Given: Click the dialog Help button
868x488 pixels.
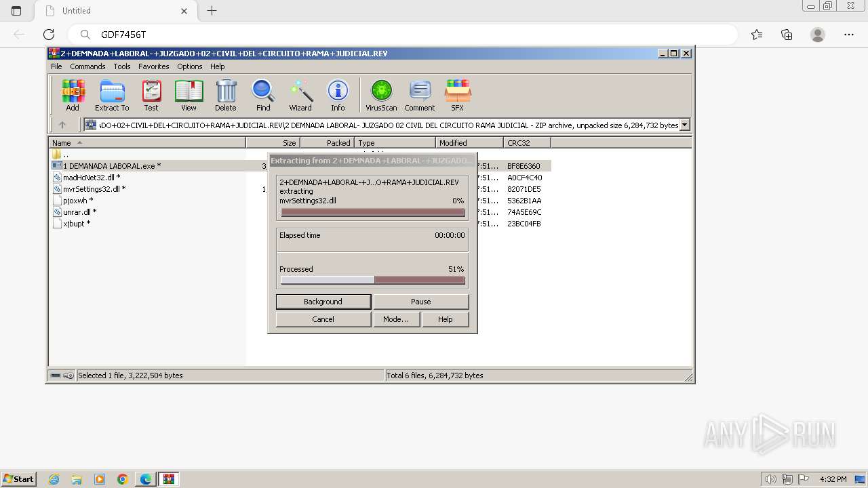Looking at the screenshot, I should coord(446,319).
